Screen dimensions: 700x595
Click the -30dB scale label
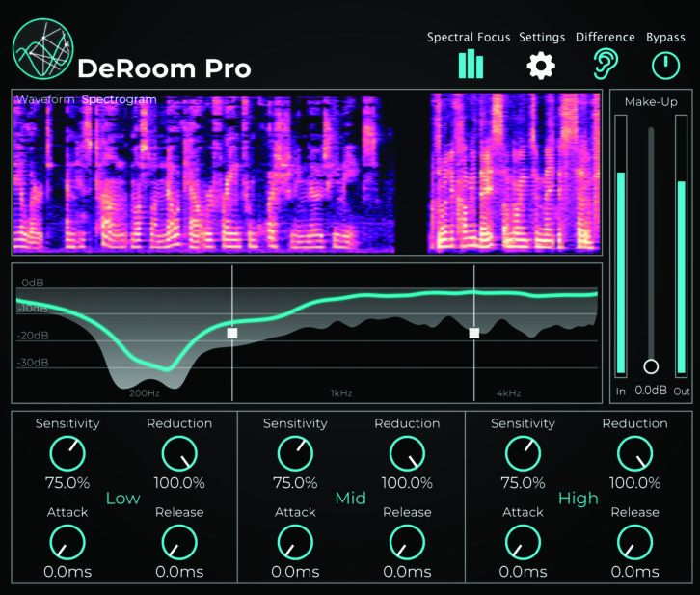(33, 362)
